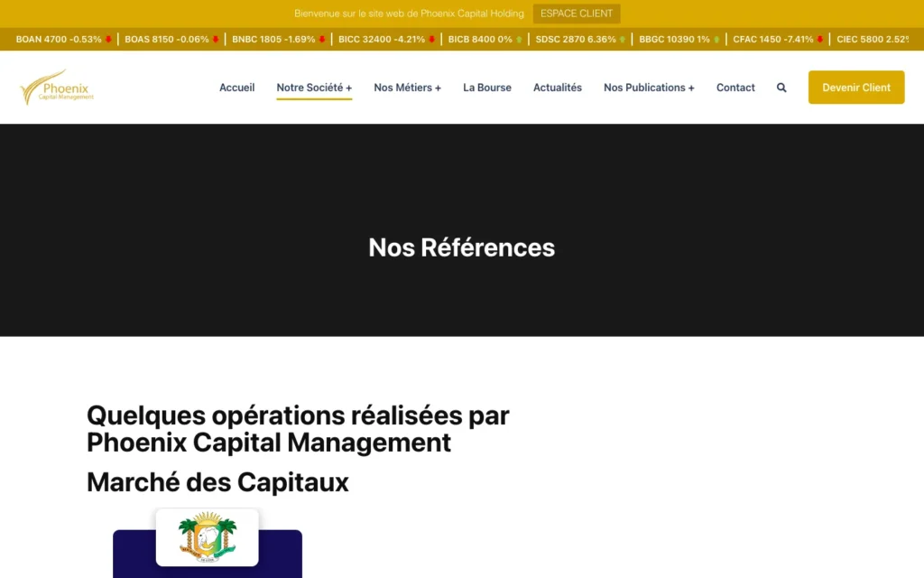Open the Actualités page
924x578 pixels.
coord(558,88)
